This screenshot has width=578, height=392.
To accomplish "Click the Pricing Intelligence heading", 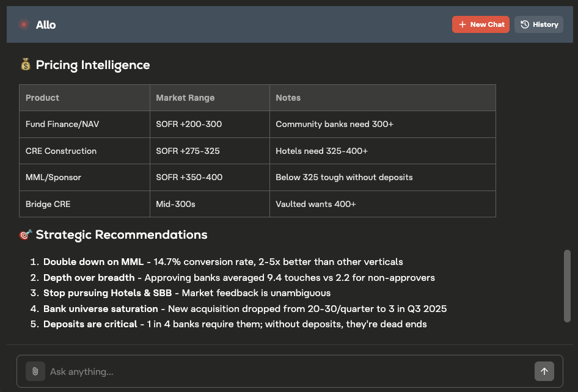I will point(93,65).
